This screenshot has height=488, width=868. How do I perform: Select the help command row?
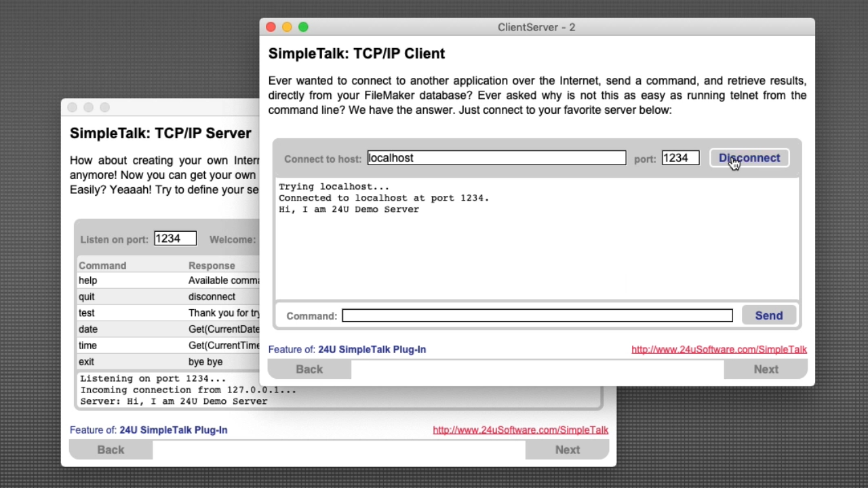[136, 280]
